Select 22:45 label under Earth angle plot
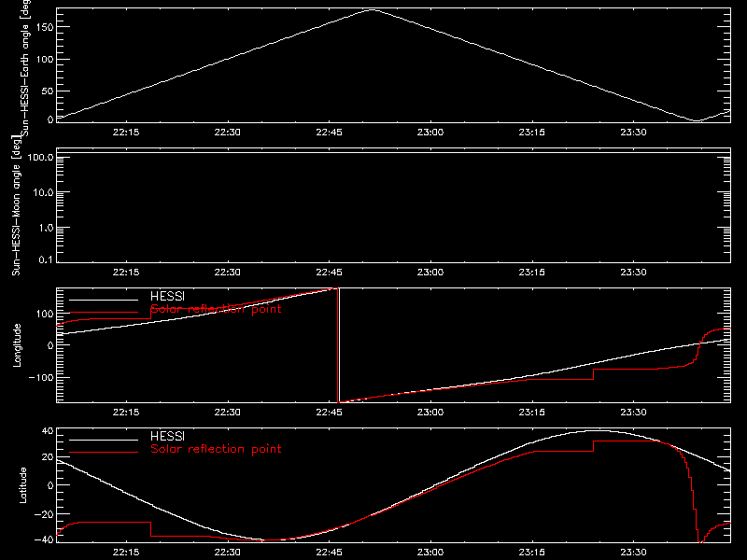The width and height of the screenshot is (747, 560). coord(329,133)
